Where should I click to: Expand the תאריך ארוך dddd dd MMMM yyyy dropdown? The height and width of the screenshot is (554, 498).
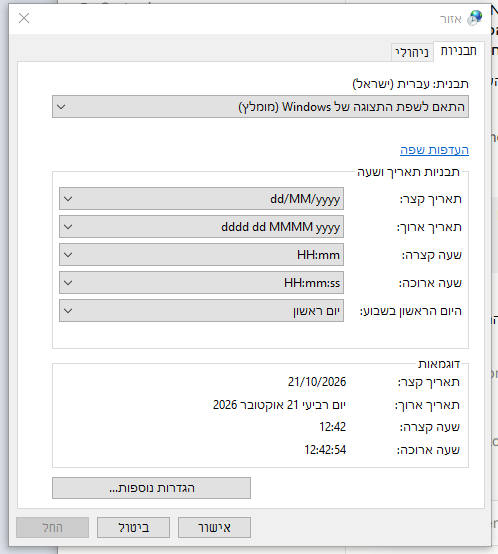[x=201, y=226]
